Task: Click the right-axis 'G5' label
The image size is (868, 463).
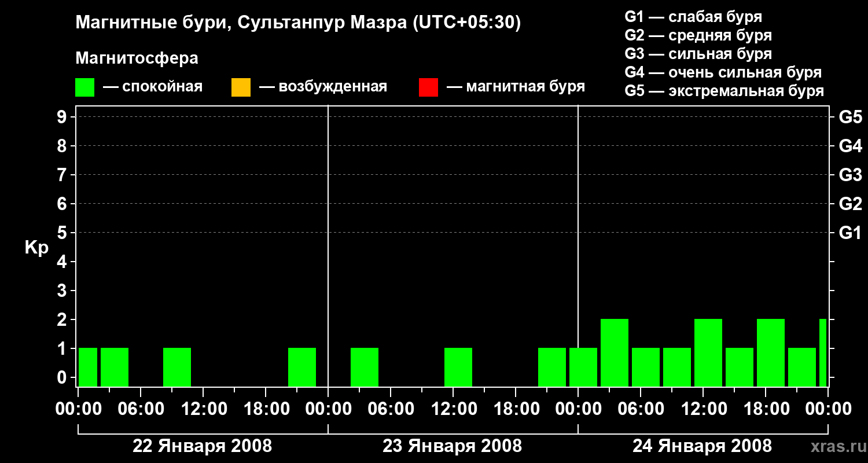Action: 851,117
